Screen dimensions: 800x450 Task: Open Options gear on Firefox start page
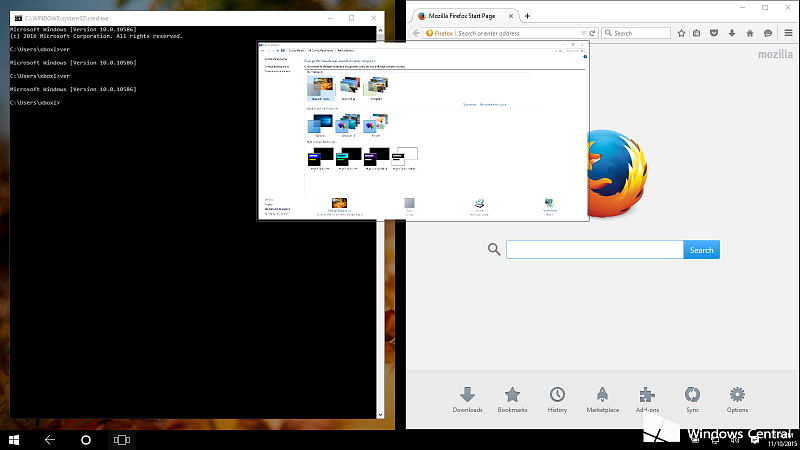pyautogui.click(x=737, y=399)
